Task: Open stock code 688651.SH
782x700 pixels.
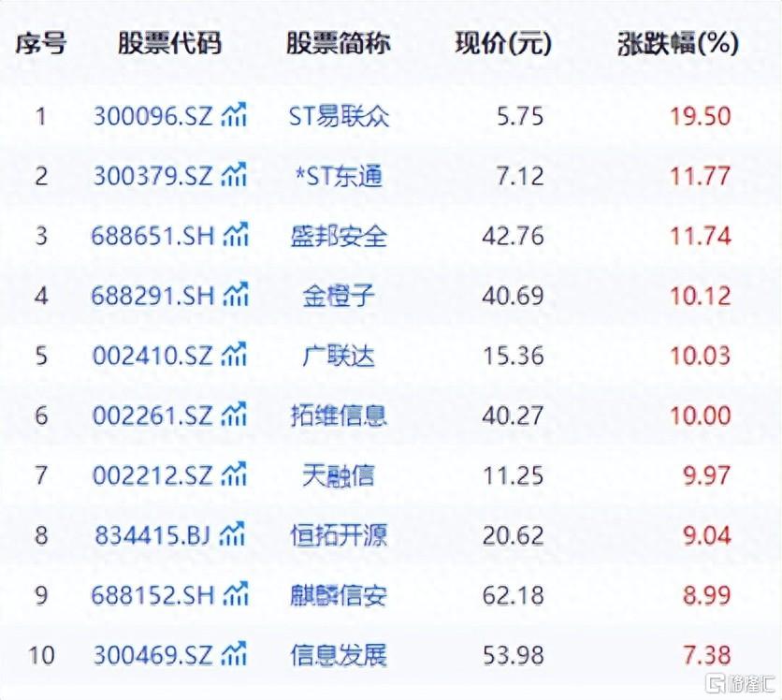Action: pos(152,236)
